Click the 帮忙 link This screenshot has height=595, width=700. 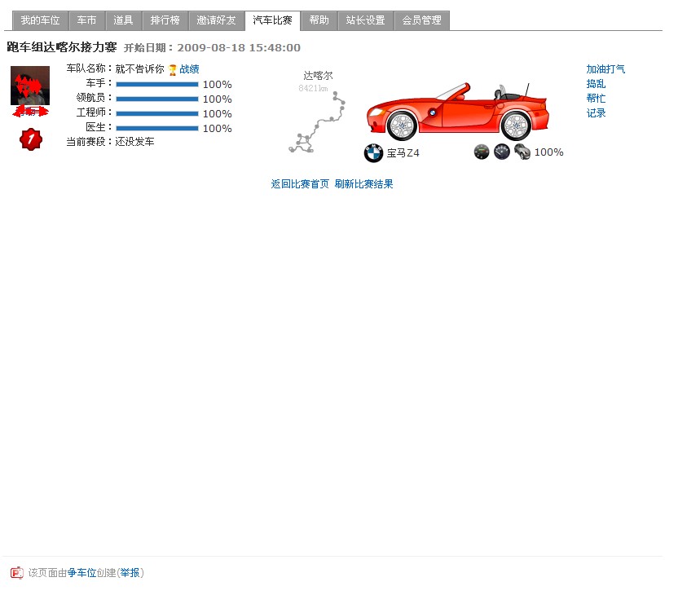596,98
